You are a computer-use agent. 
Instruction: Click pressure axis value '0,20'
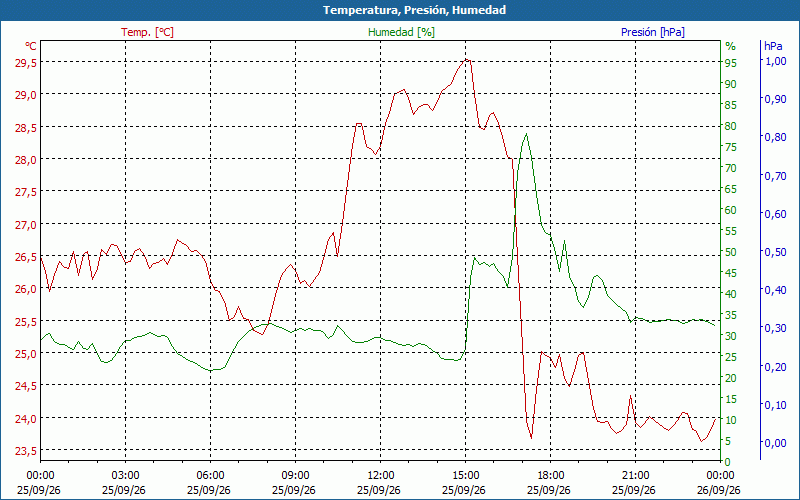[776, 366]
